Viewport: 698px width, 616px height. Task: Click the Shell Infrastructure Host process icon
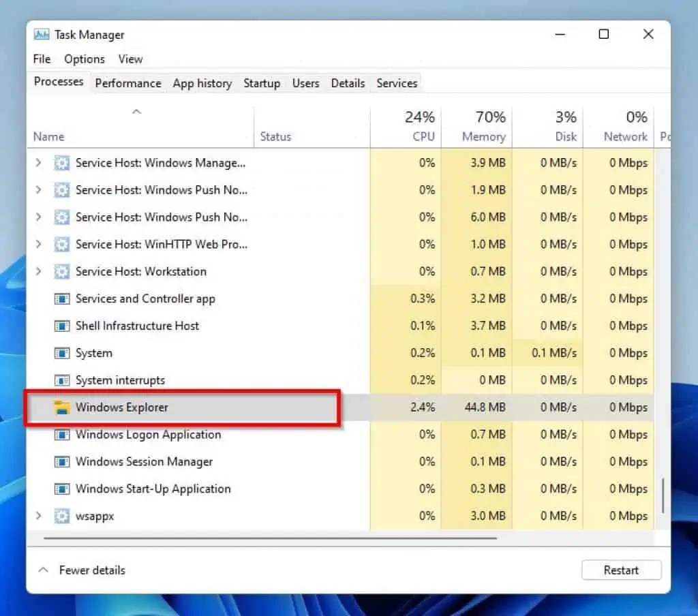pyautogui.click(x=61, y=326)
